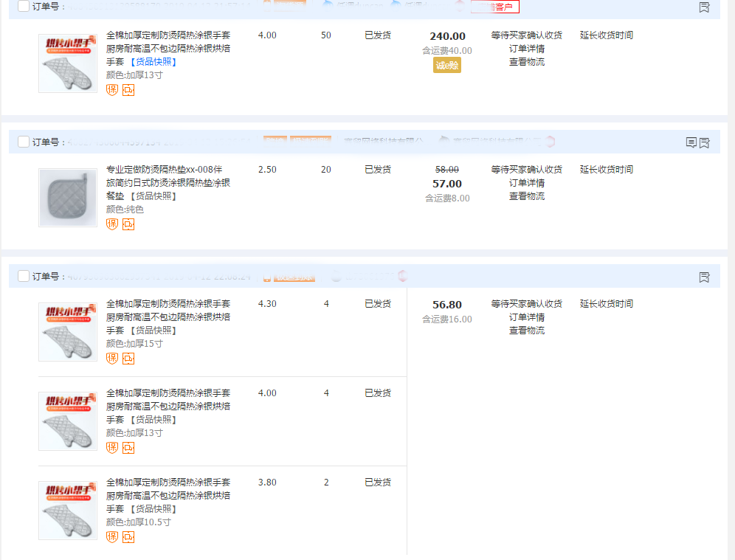The width and height of the screenshot is (735, 560).
Task: Click the truck icon under the 3.80 加厚10.5寸 glove
Action: tap(128, 537)
